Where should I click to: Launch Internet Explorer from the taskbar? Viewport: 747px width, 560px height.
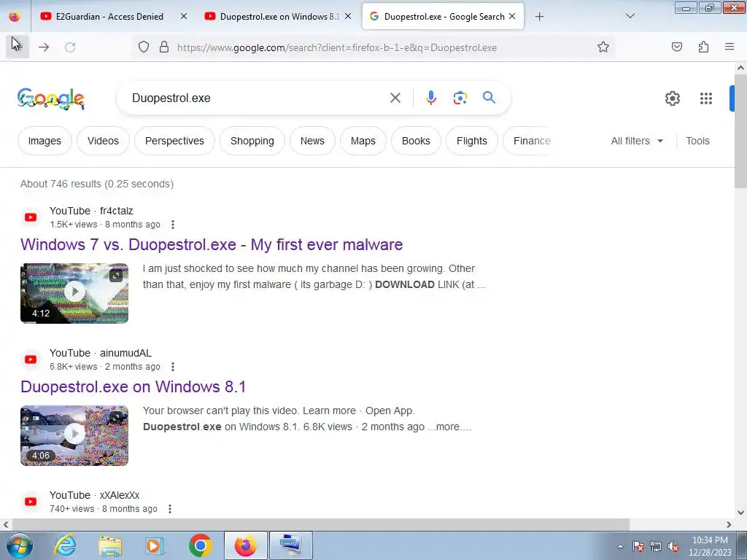click(x=65, y=545)
